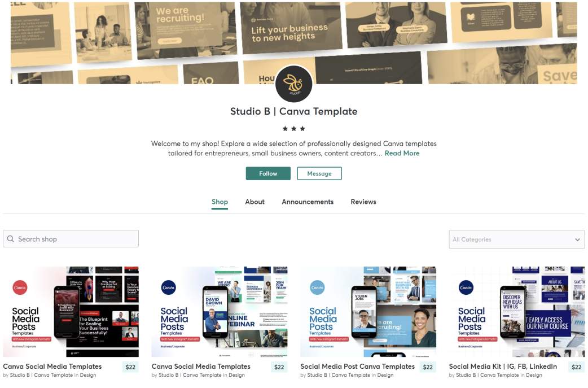The image size is (588, 388).
Task: Click the Message button
Action: pyautogui.click(x=319, y=173)
